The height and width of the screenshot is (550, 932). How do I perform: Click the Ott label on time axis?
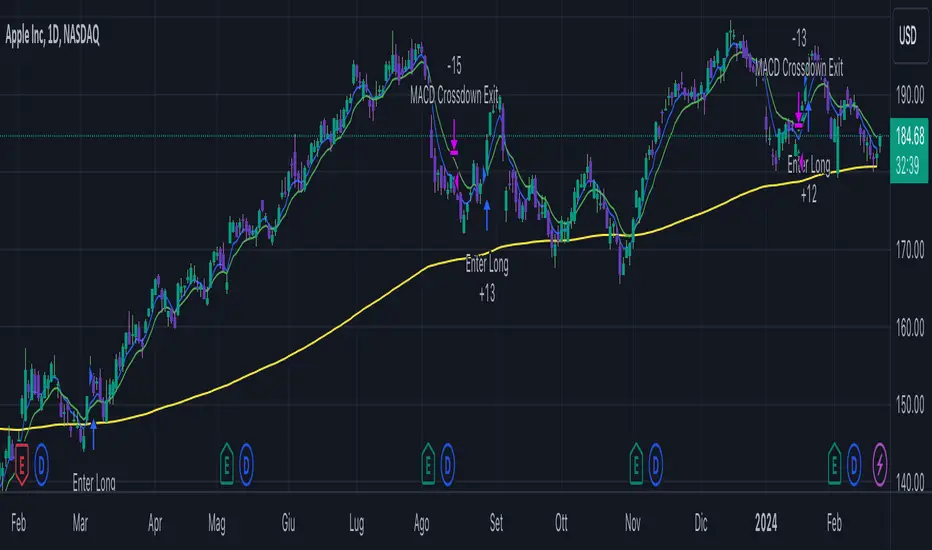click(561, 523)
